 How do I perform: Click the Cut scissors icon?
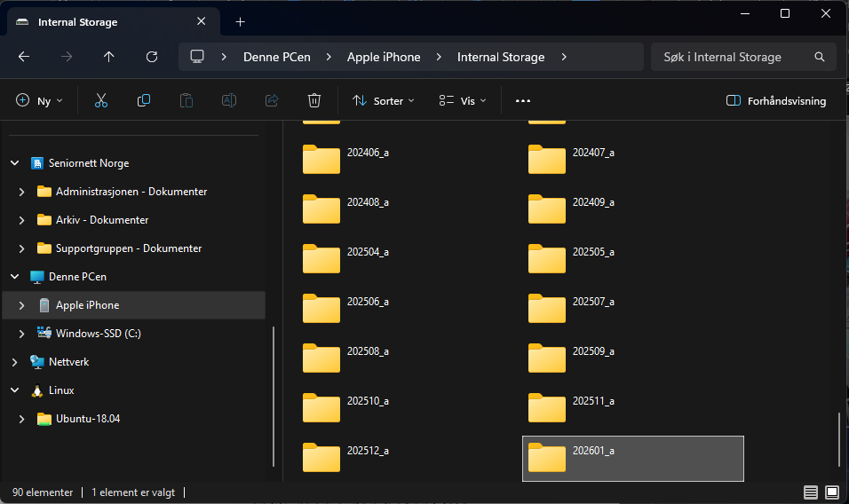pos(101,101)
